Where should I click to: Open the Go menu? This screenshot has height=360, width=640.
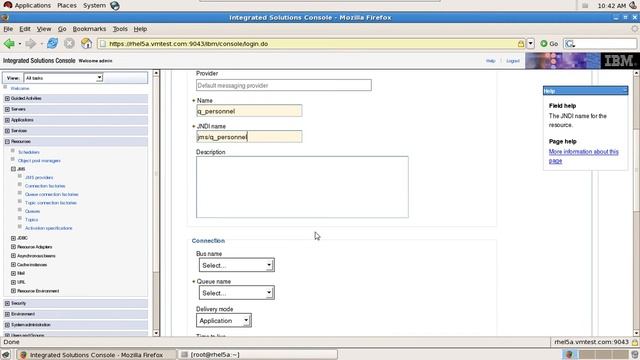coord(62,29)
